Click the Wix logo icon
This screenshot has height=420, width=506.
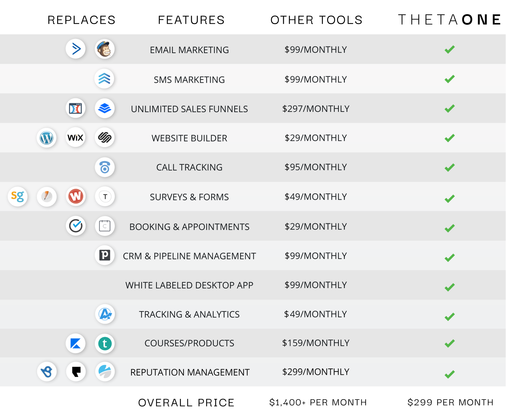coord(76,138)
